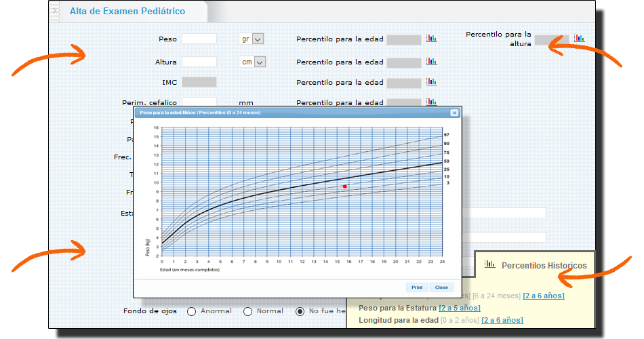This screenshot has height=339, width=644.
Task: Open the Perim. cefalico percentile chart icon
Action: click(431, 102)
